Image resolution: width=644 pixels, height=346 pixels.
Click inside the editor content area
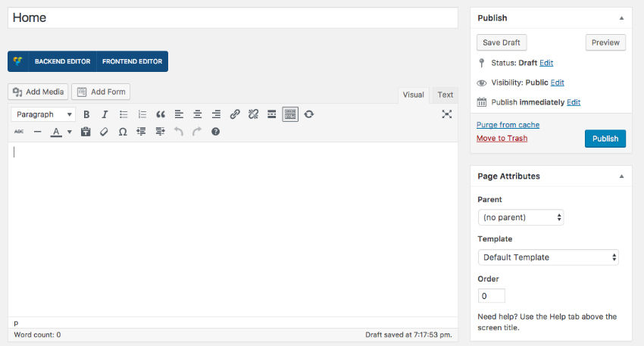pos(233,229)
